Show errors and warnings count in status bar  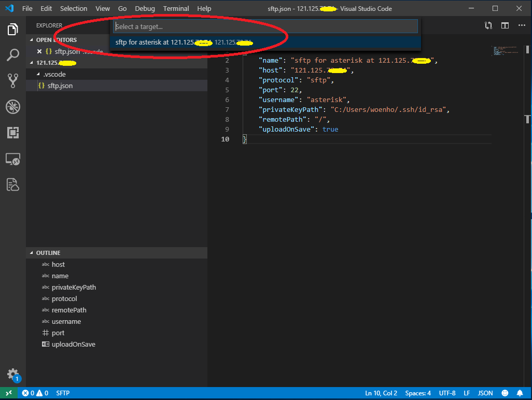pyautogui.click(x=35, y=393)
